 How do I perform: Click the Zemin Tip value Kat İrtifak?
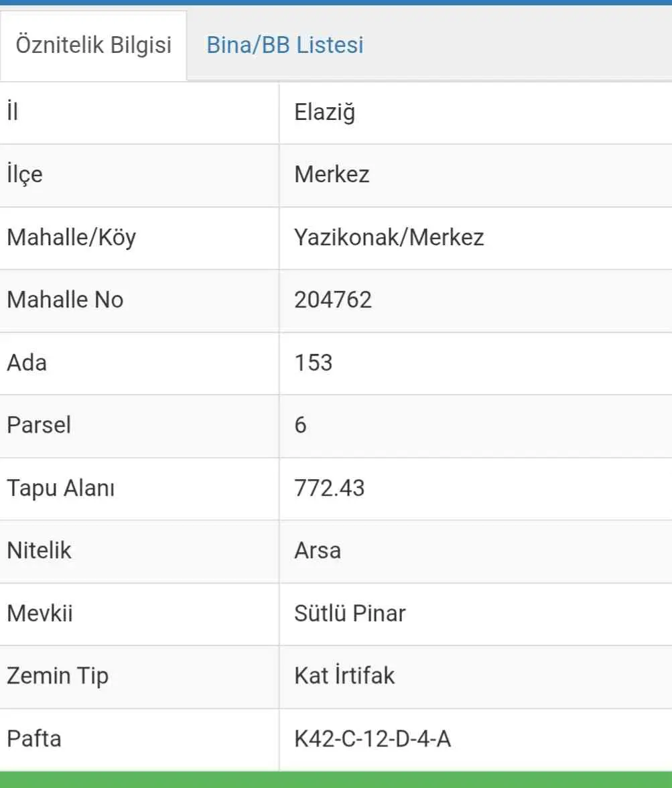(344, 675)
